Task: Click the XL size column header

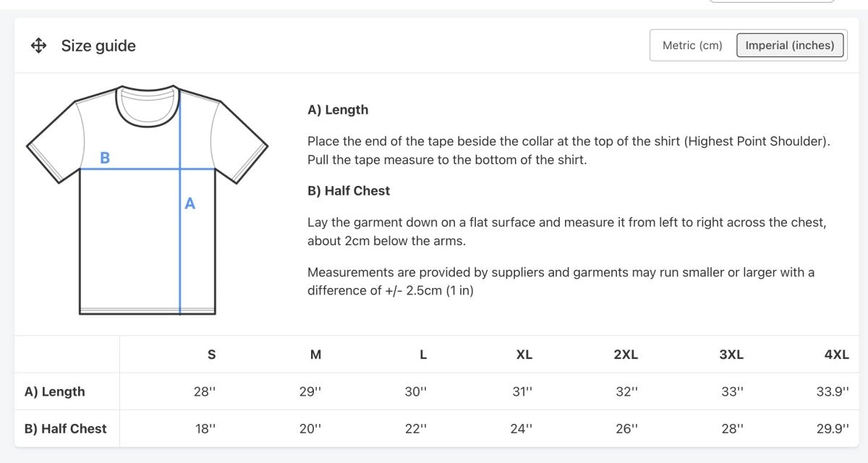Action: tap(524, 354)
